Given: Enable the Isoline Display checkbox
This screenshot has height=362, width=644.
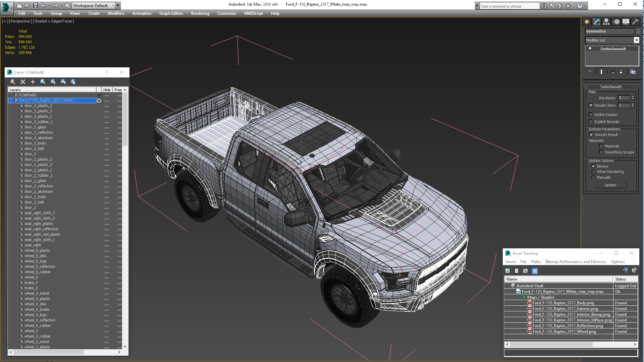Looking at the screenshot, I should click(x=591, y=115).
